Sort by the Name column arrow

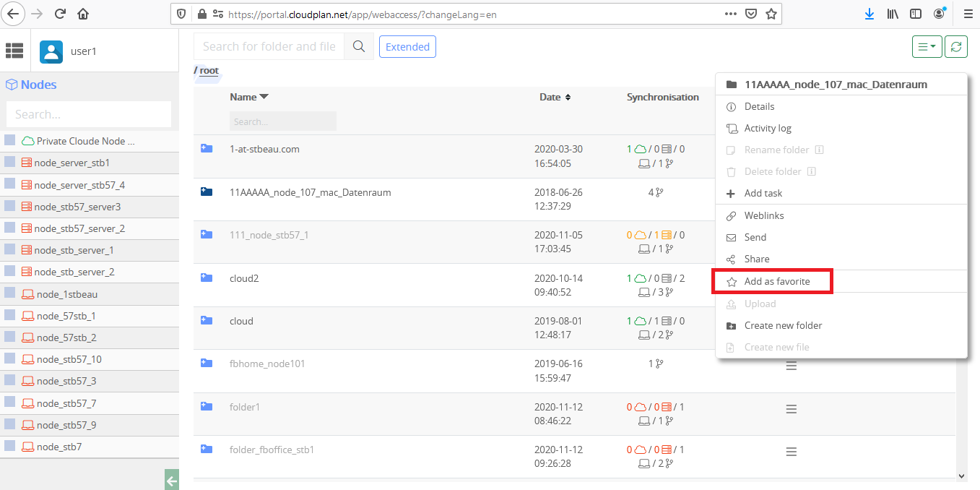(x=264, y=97)
